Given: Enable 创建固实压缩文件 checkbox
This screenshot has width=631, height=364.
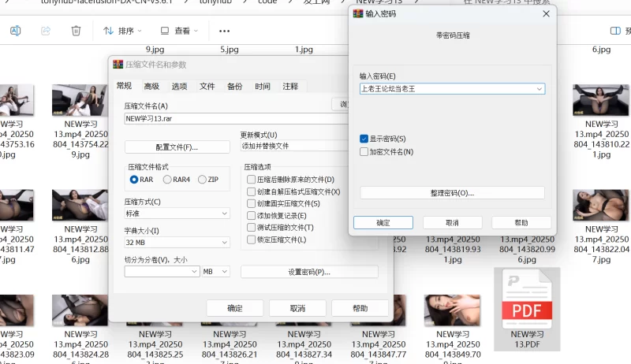Looking at the screenshot, I should pyautogui.click(x=251, y=203).
